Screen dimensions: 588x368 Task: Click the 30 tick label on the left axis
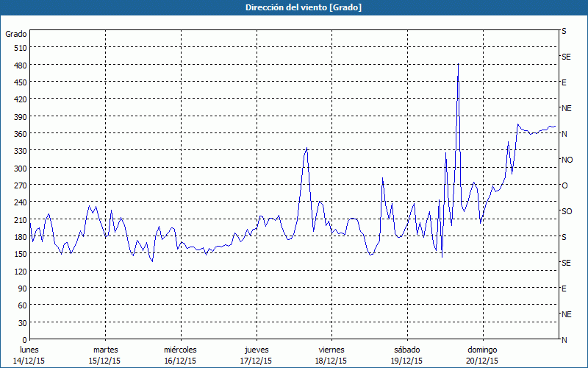coord(21,323)
